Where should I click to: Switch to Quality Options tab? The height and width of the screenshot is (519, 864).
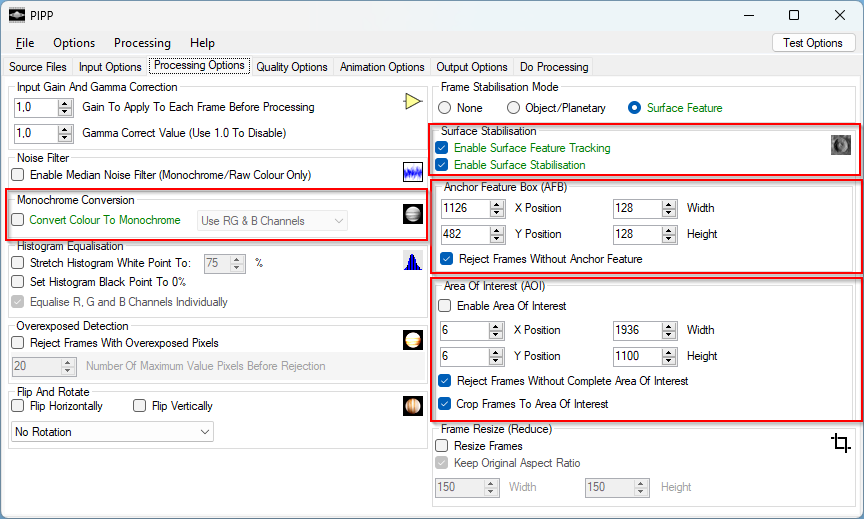coord(291,67)
